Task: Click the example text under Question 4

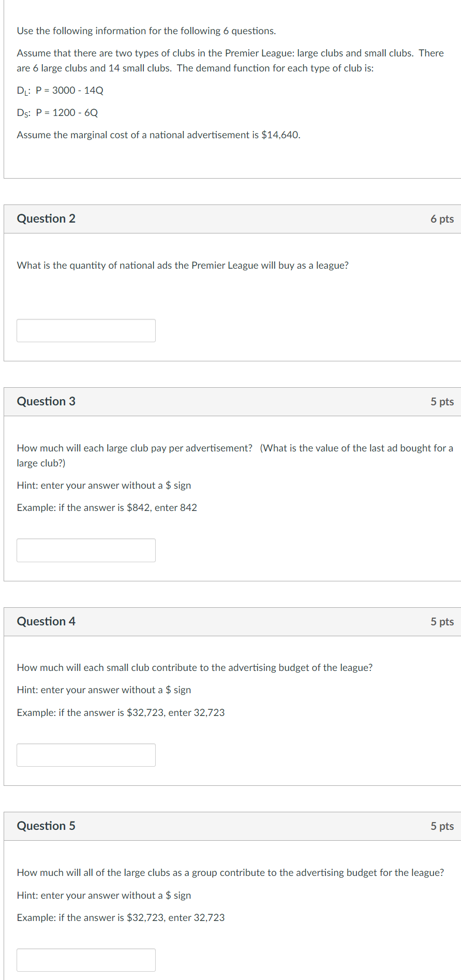Action: pyautogui.click(x=121, y=712)
